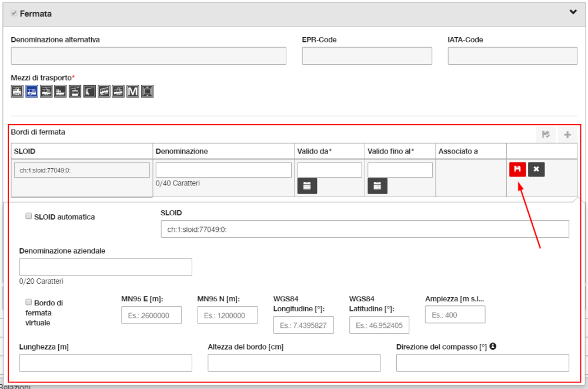588x389 pixels.
Task: Click the Valido da date field
Action: click(330, 170)
